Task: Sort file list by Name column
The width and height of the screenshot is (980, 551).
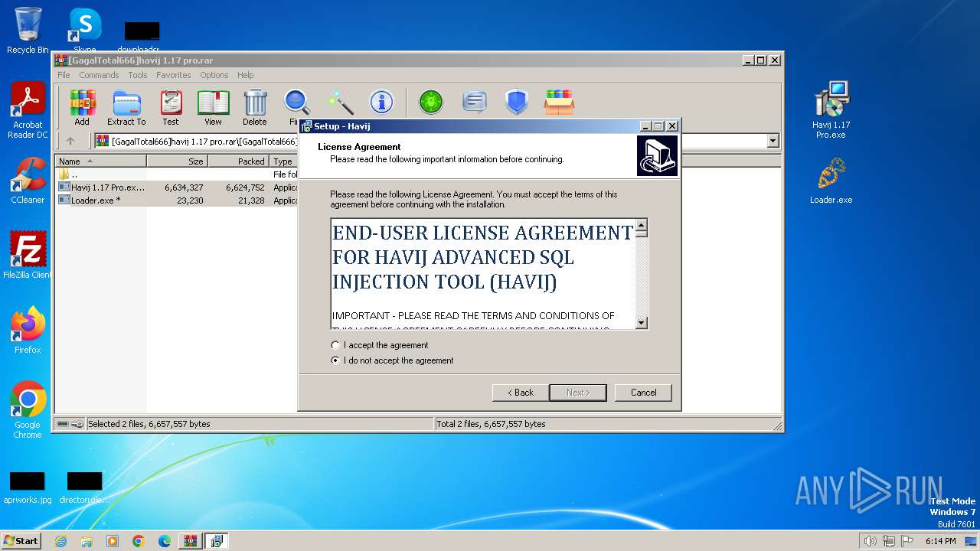Action: click(x=101, y=161)
